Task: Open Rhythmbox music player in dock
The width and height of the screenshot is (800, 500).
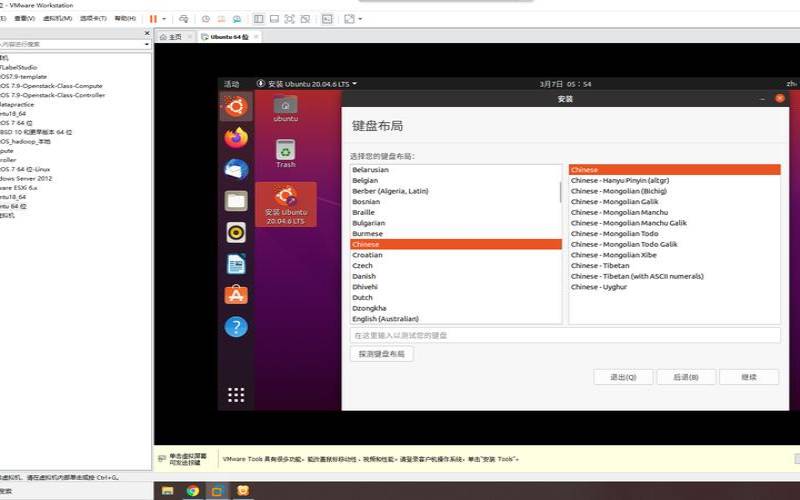Action: [236, 233]
